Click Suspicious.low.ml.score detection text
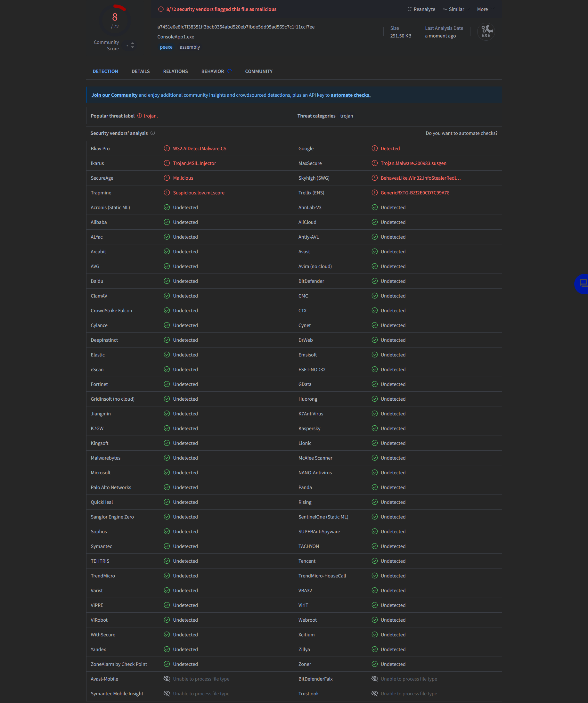This screenshot has width=588, height=703. click(x=199, y=192)
